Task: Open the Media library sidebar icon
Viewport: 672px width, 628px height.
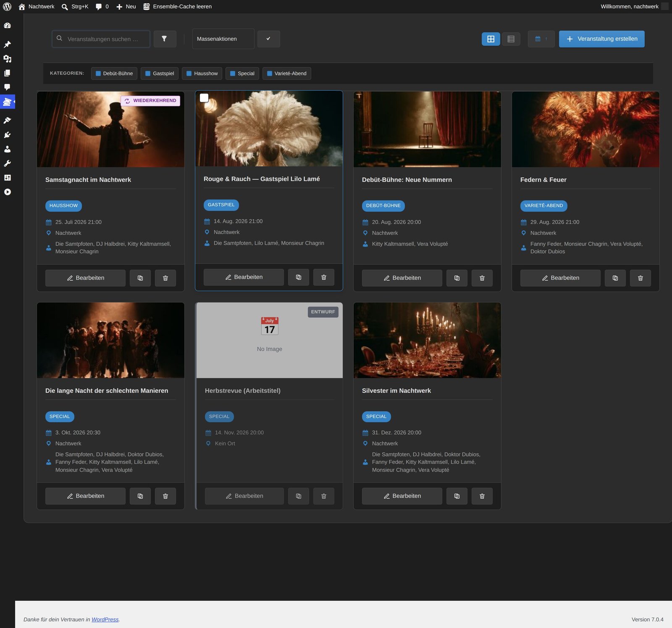Action: click(7, 59)
